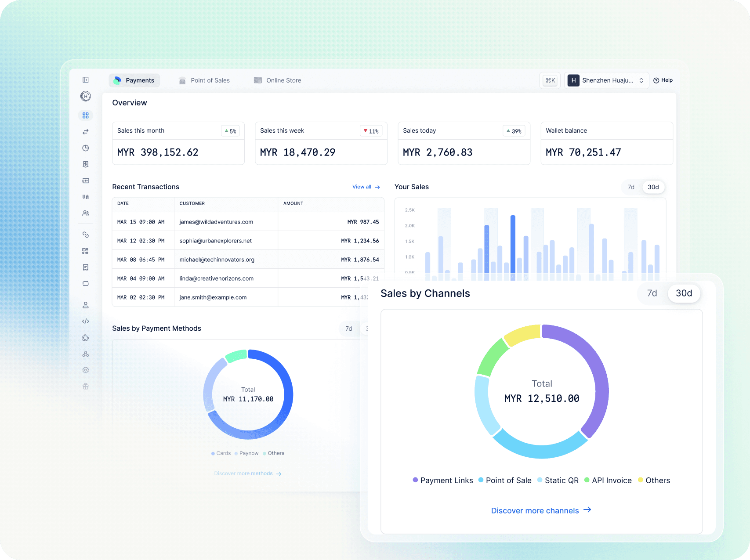750x560 pixels.
Task: Click the tallest dark blue sales bar
Action: [x=513, y=247]
